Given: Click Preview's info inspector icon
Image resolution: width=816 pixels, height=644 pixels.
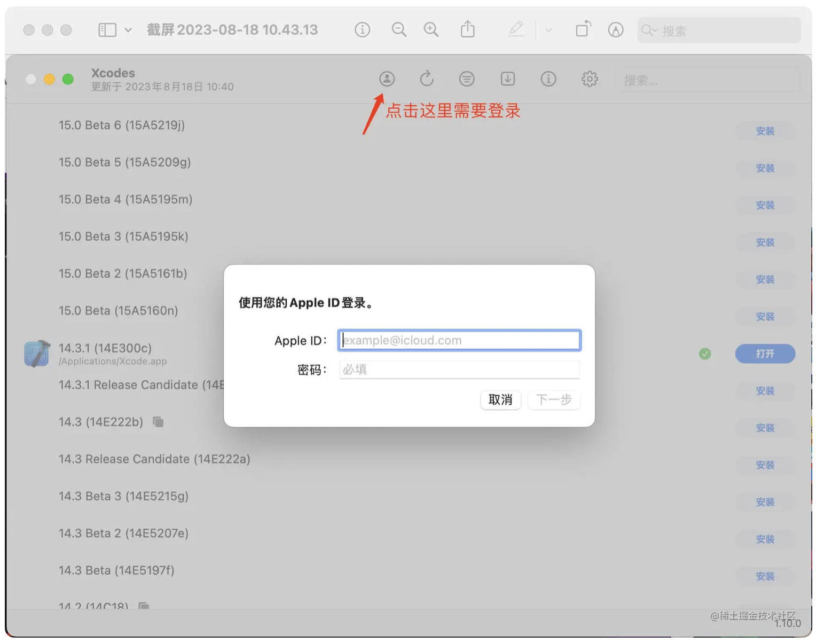Looking at the screenshot, I should coord(362,30).
